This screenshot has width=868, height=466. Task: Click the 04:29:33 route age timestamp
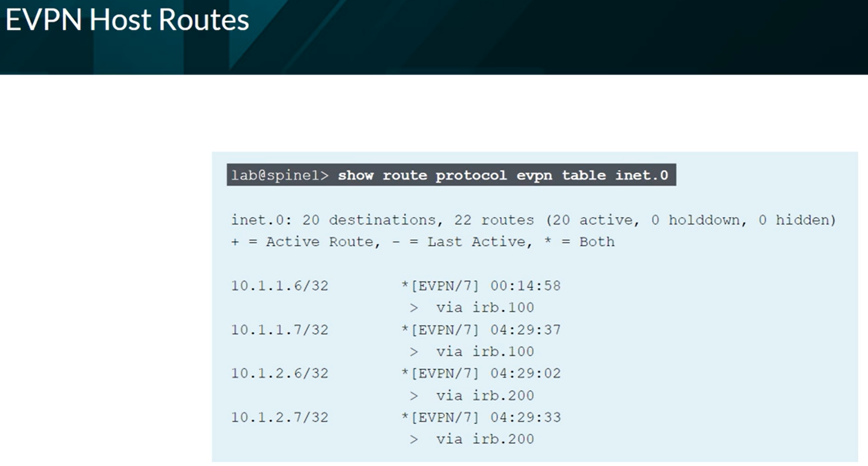[x=525, y=417]
